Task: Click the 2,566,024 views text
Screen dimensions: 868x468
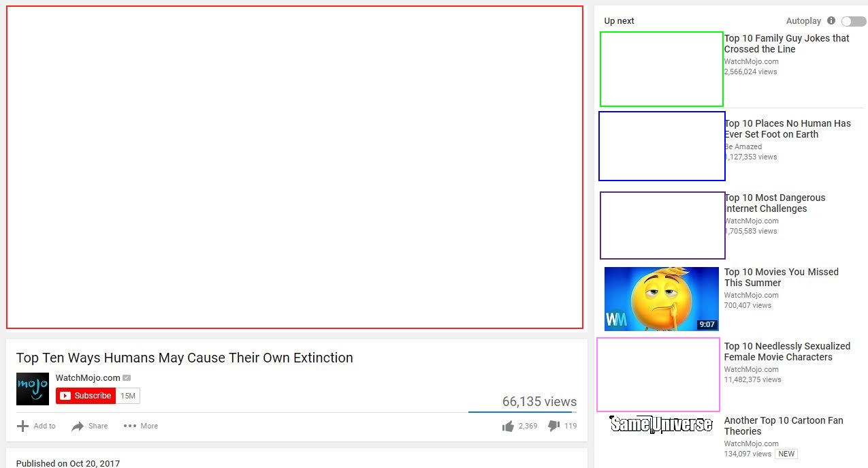Action: [750, 72]
